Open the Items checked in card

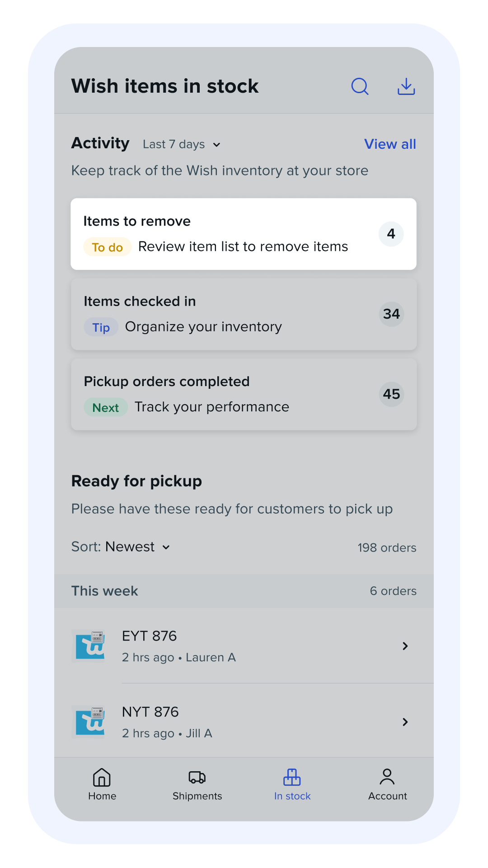(244, 314)
